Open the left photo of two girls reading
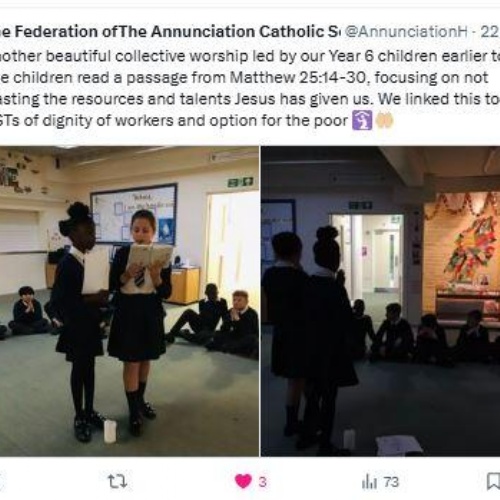The height and width of the screenshot is (500, 500). coord(129,301)
